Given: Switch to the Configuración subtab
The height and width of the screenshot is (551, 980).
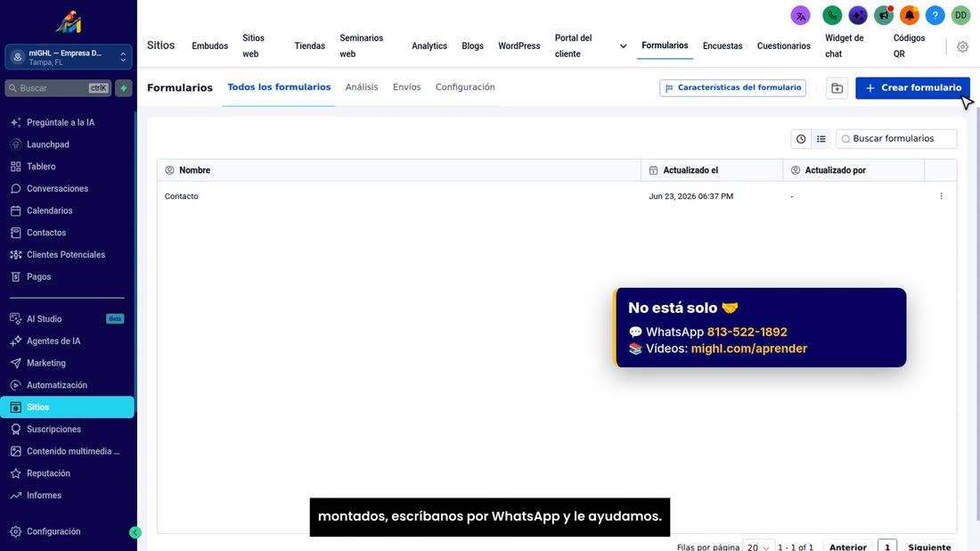Looking at the screenshot, I should [x=465, y=87].
